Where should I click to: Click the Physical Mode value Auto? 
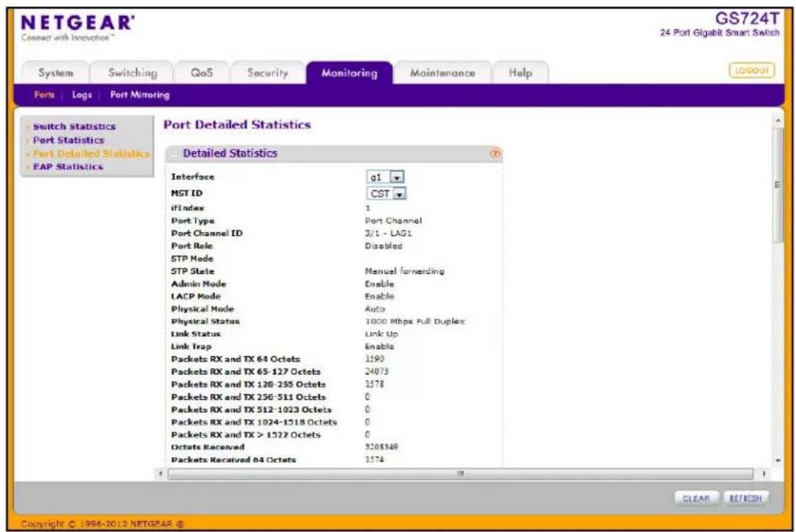[375, 309]
